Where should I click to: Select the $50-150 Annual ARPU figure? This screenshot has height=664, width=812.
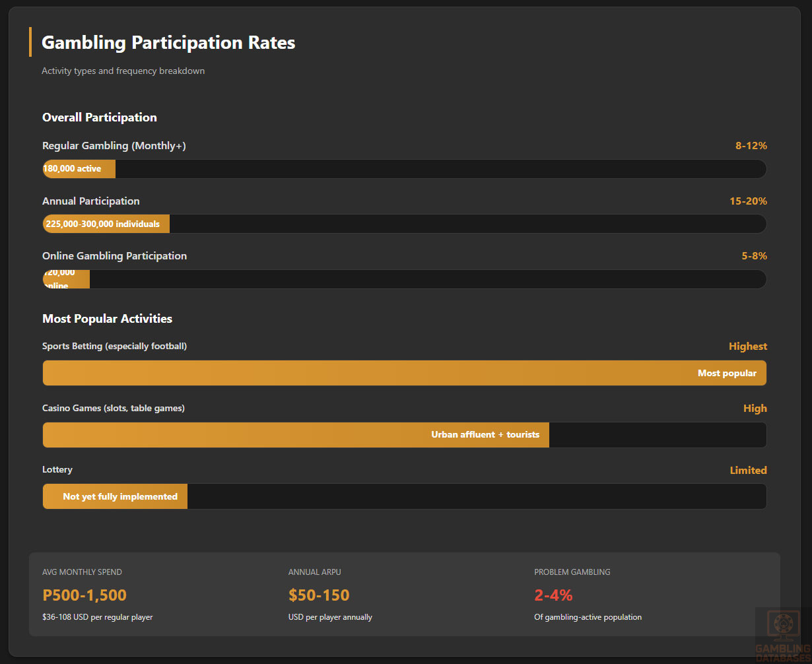point(319,595)
